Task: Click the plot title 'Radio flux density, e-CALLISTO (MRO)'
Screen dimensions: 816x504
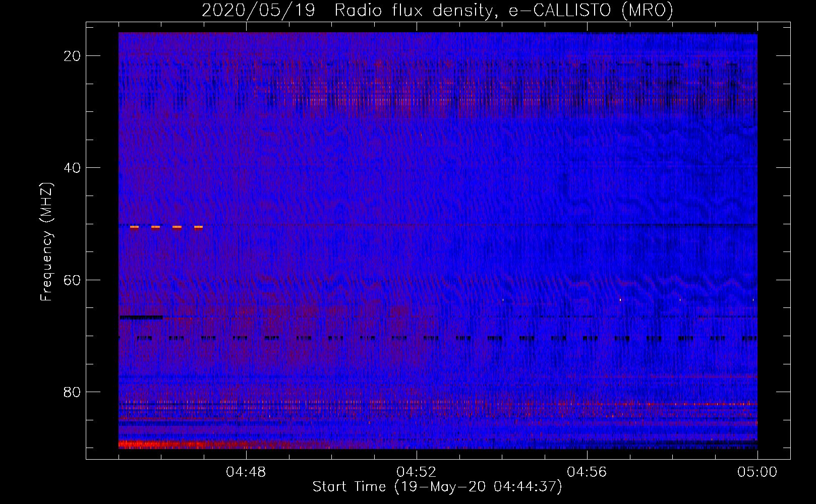Action: pos(504,10)
